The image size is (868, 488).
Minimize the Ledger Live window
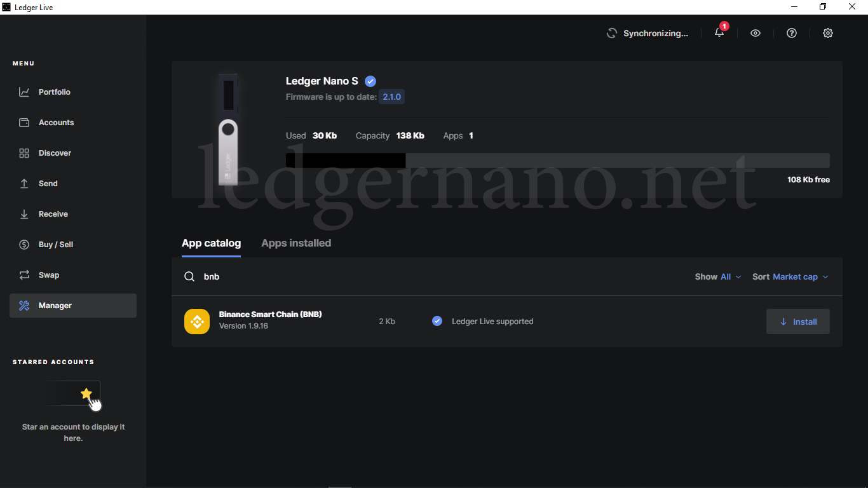coord(794,7)
